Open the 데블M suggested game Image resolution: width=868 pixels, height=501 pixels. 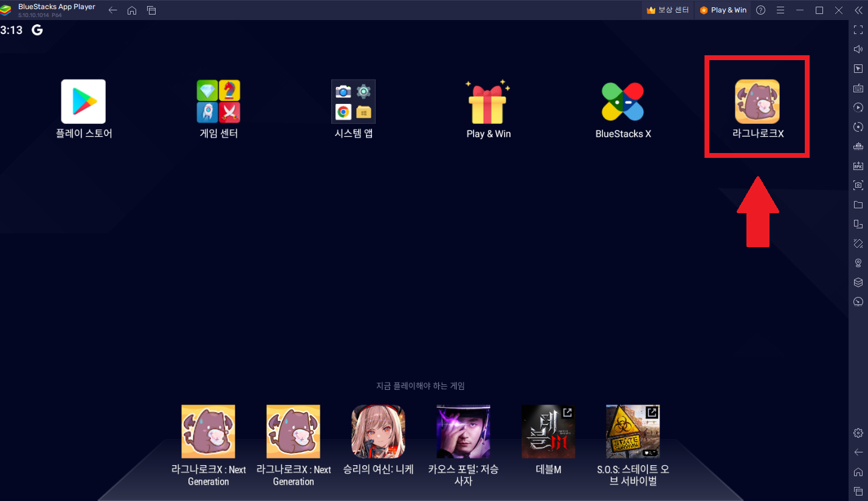click(548, 432)
